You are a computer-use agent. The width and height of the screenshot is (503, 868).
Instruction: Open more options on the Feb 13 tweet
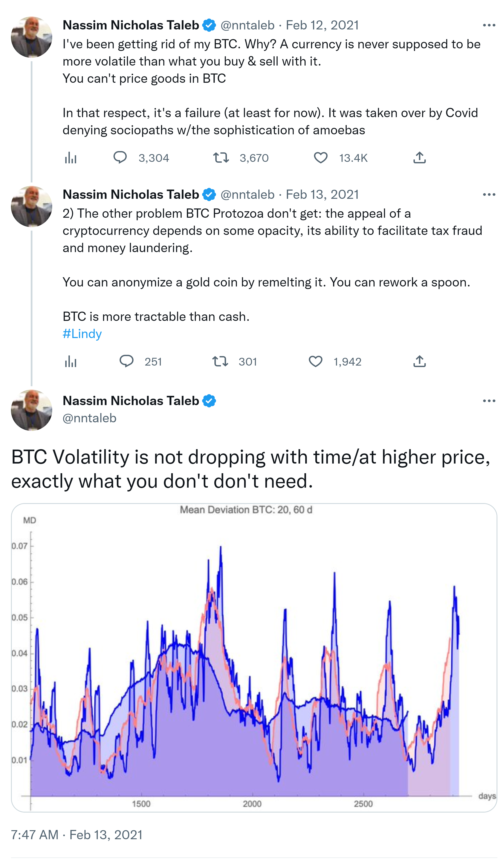tap(489, 195)
